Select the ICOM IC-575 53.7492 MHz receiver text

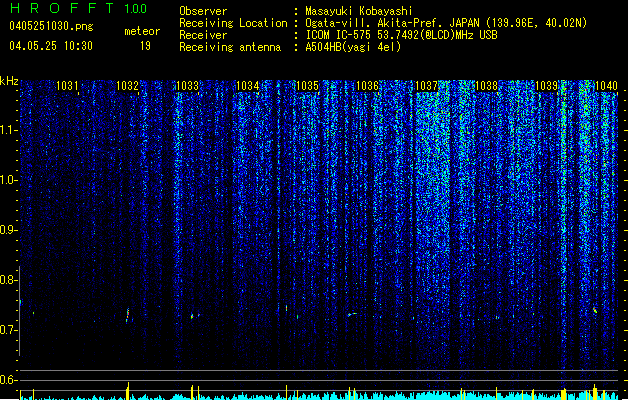click(x=402, y=35)
